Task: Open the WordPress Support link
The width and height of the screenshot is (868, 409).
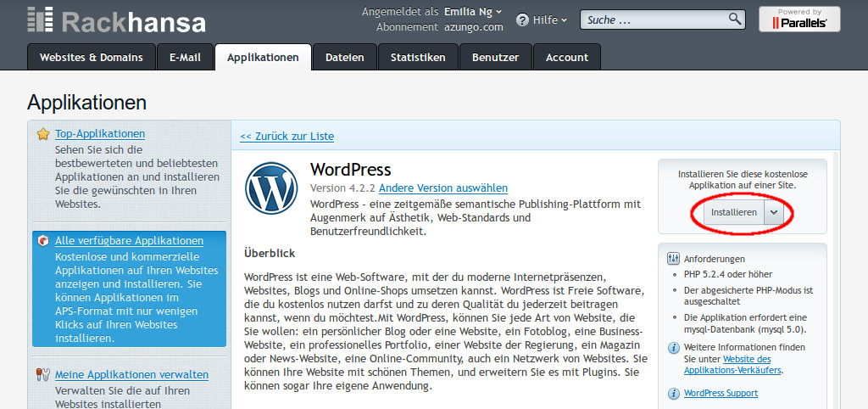Action: 721,393
